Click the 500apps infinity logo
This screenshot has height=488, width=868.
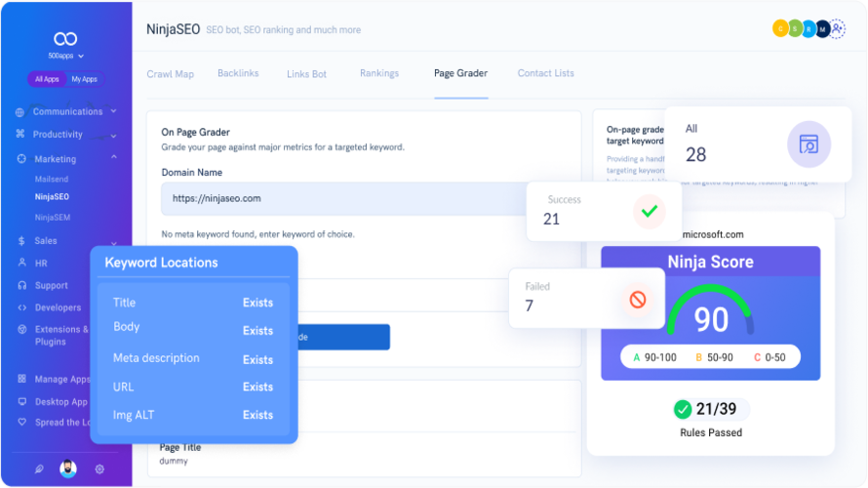tap(65, 39)
